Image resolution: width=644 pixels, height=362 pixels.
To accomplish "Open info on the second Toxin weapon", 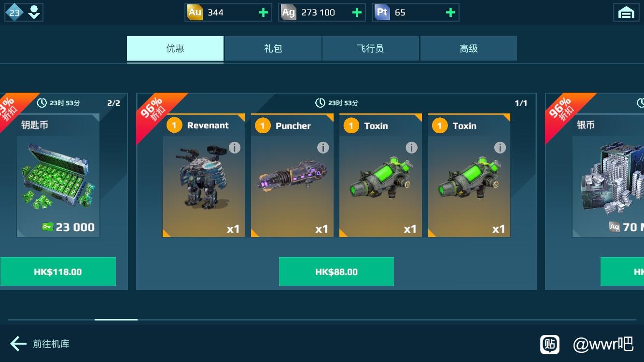I will point(500,147).
